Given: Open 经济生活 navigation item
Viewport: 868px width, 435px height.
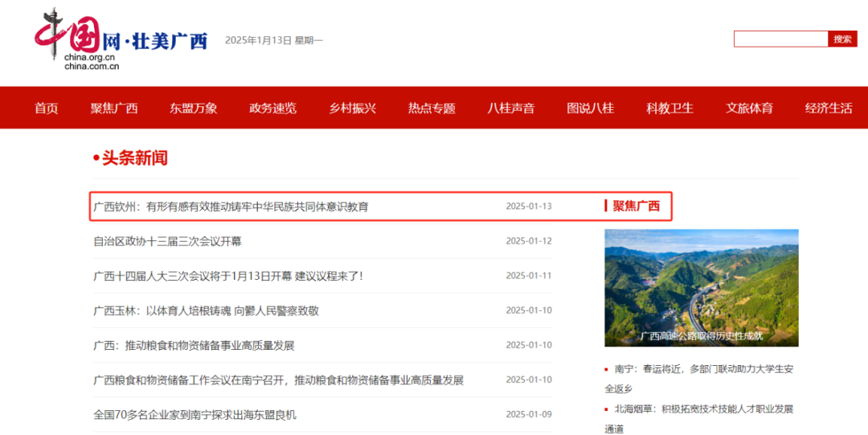Looking at the screenshot, I should [829, 108].
